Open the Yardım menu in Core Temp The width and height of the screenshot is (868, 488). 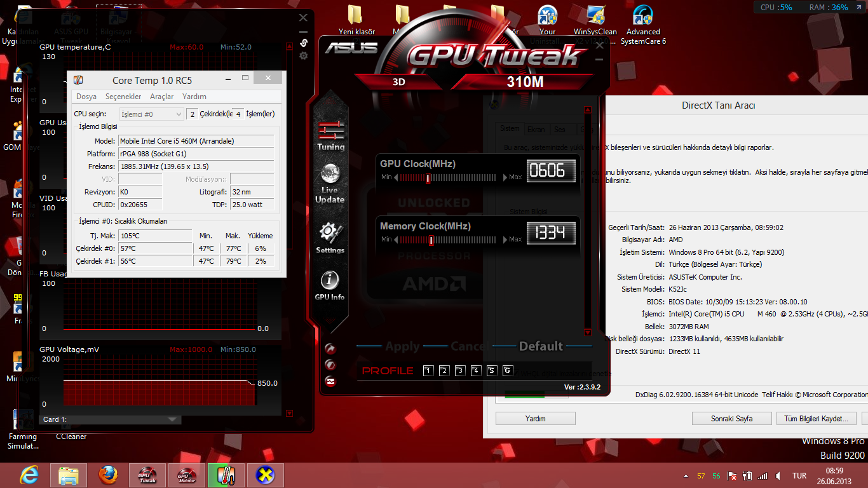click(194, 97)
